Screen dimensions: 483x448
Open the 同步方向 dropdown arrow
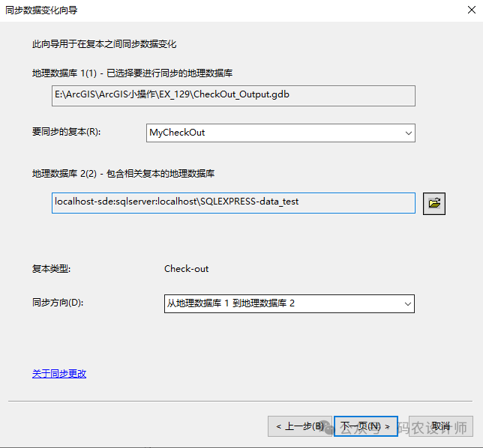408,303
